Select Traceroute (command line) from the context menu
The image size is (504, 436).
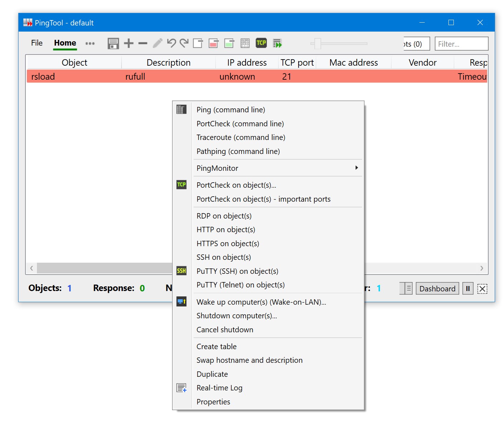[x=241, y=137]
